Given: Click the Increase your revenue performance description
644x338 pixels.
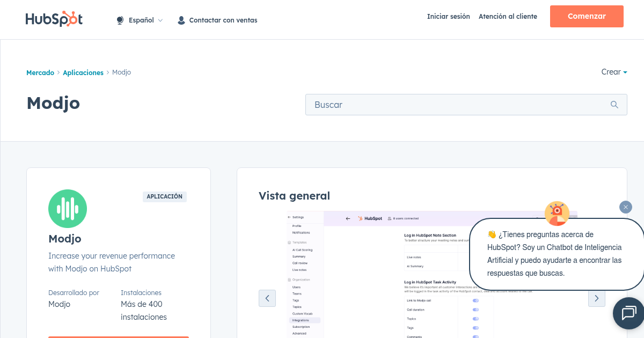Looking at the screenshot, I should tap(112, 262).
